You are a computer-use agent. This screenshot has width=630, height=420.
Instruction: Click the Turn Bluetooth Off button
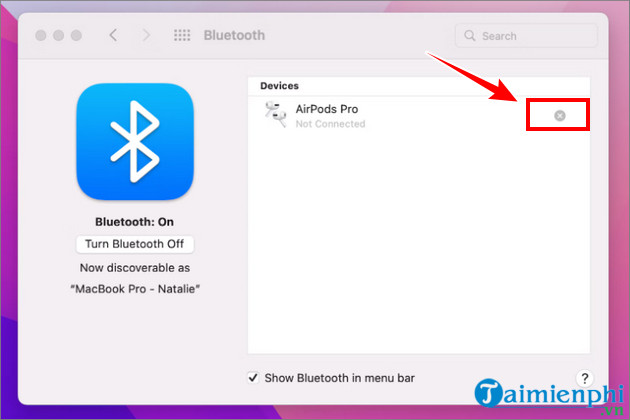[135, 244]
